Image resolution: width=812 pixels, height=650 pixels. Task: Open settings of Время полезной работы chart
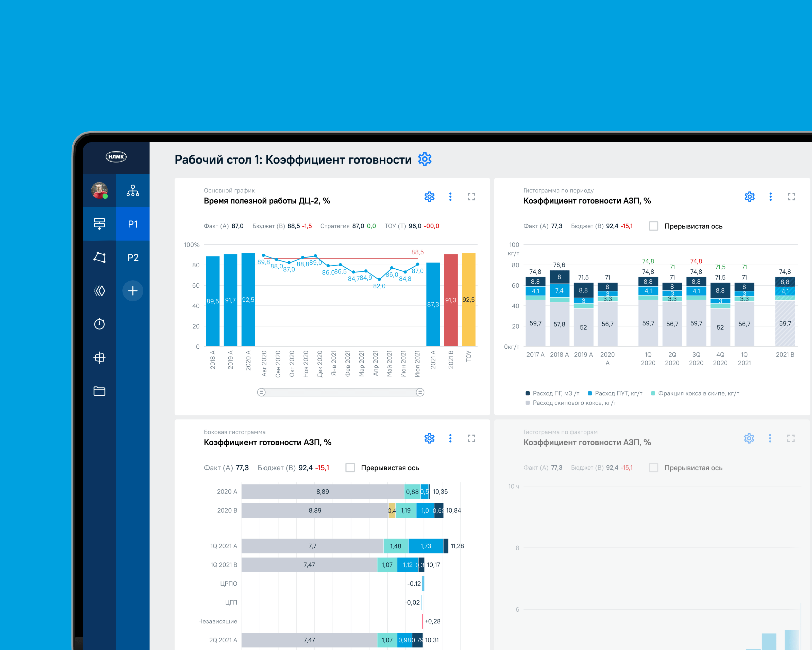pos(429,197)
